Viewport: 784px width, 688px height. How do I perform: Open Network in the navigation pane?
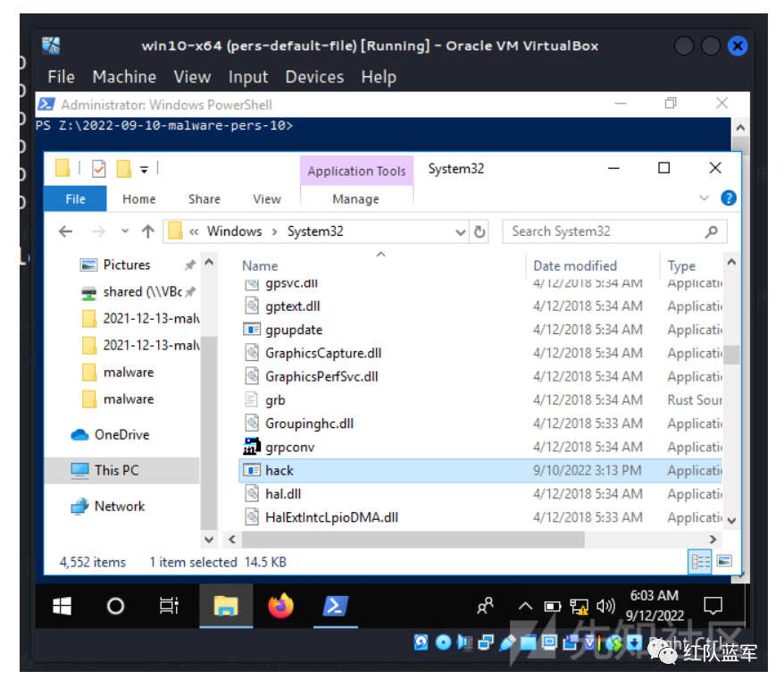119,507
